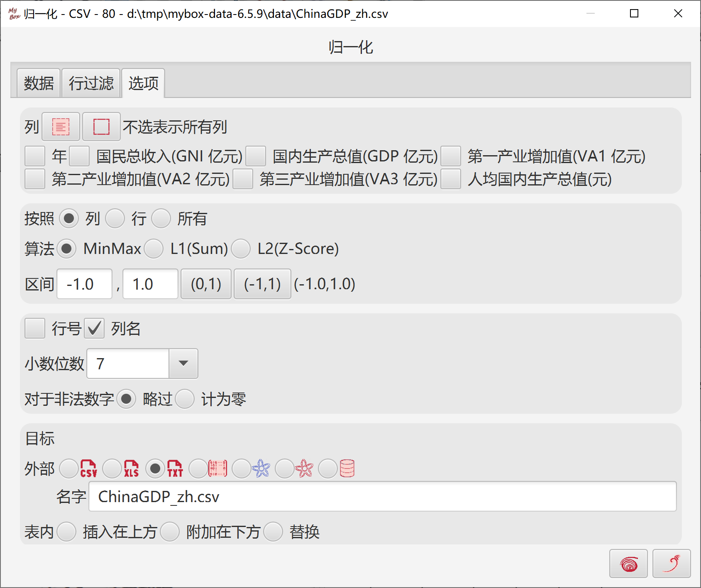
Task: Select the blue flower target radio button
Action: (242, 468)
